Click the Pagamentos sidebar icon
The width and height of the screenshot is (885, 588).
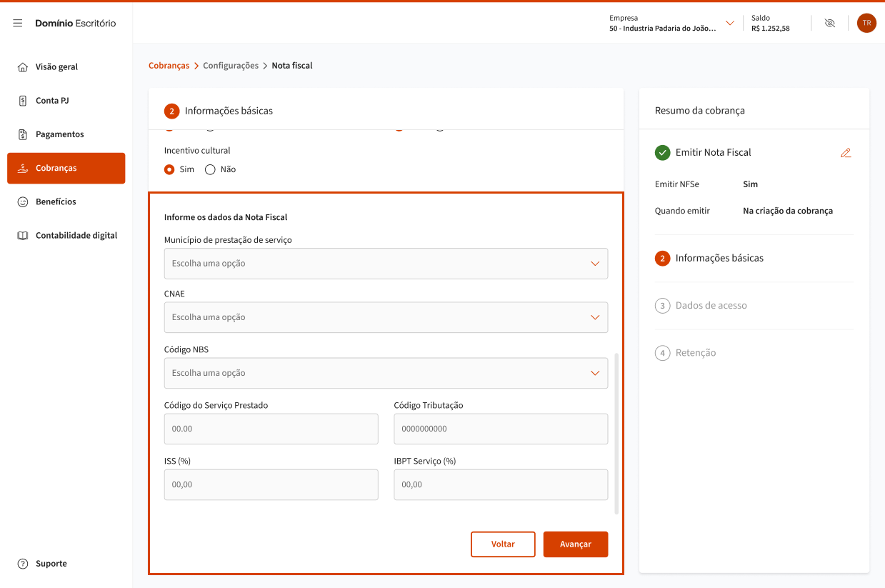pos(23,134)
